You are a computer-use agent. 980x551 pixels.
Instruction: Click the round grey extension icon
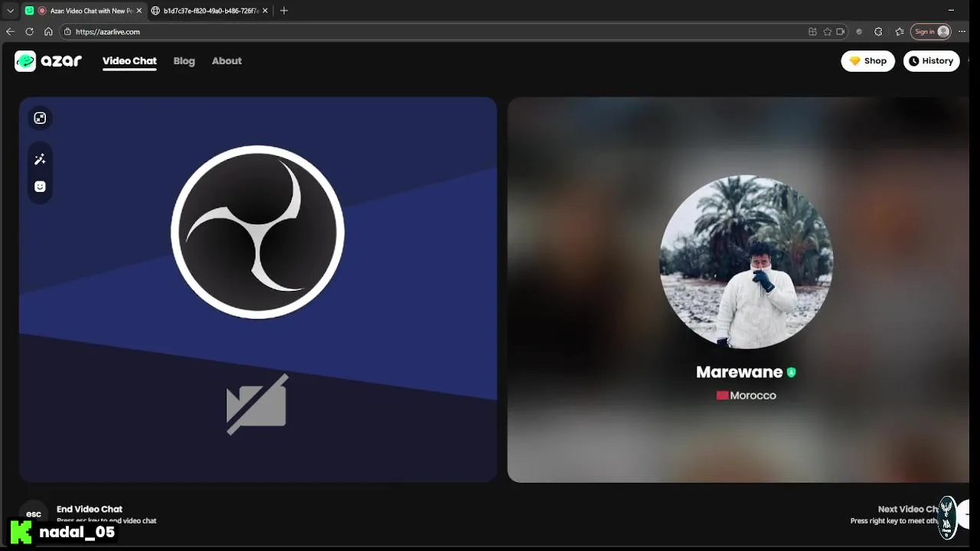coord(859,31)
